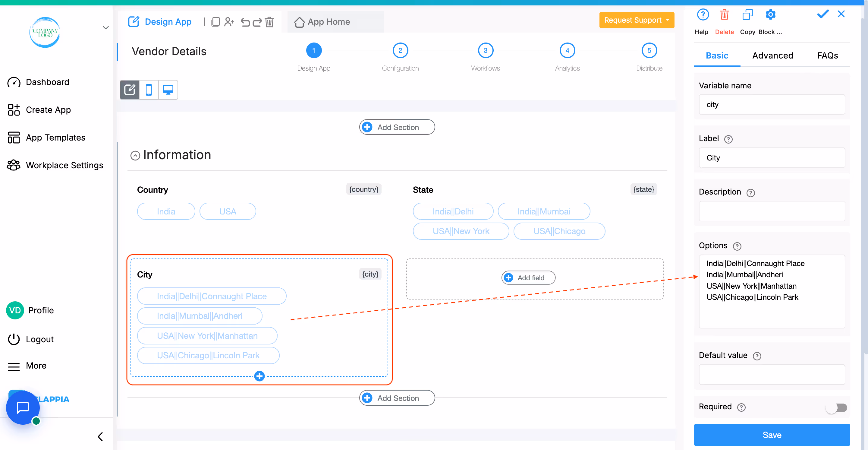Click the Delete trash icon in field panel
868x450 pixels.
(724, 15)
